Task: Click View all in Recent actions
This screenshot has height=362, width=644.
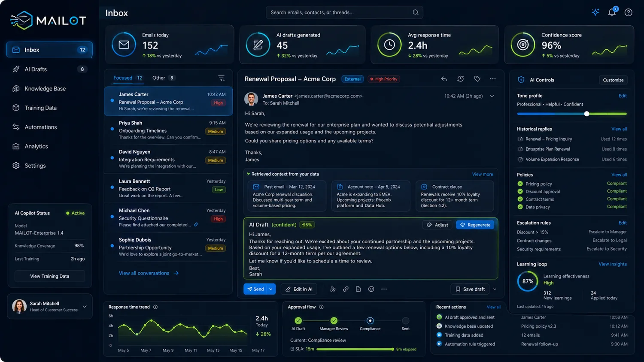Action: tap(494, 307)
